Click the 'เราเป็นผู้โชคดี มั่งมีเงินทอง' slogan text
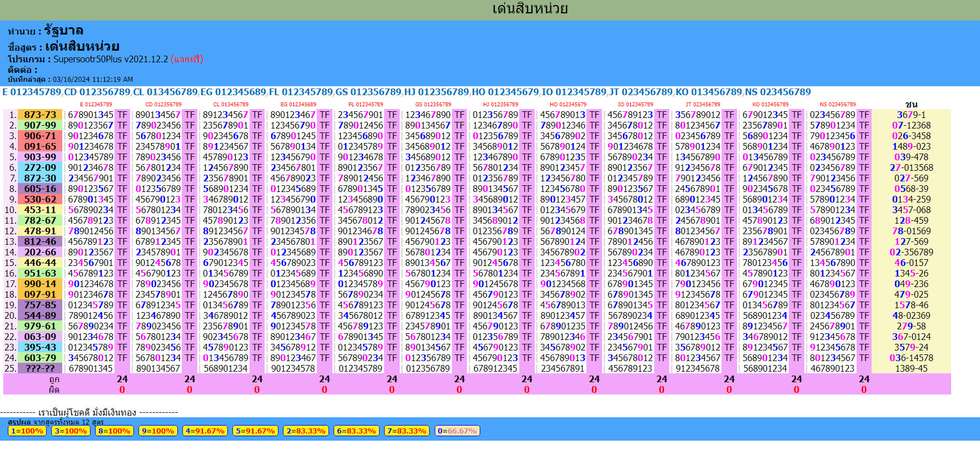The image size is (980, 454). [x=87, y=412]
